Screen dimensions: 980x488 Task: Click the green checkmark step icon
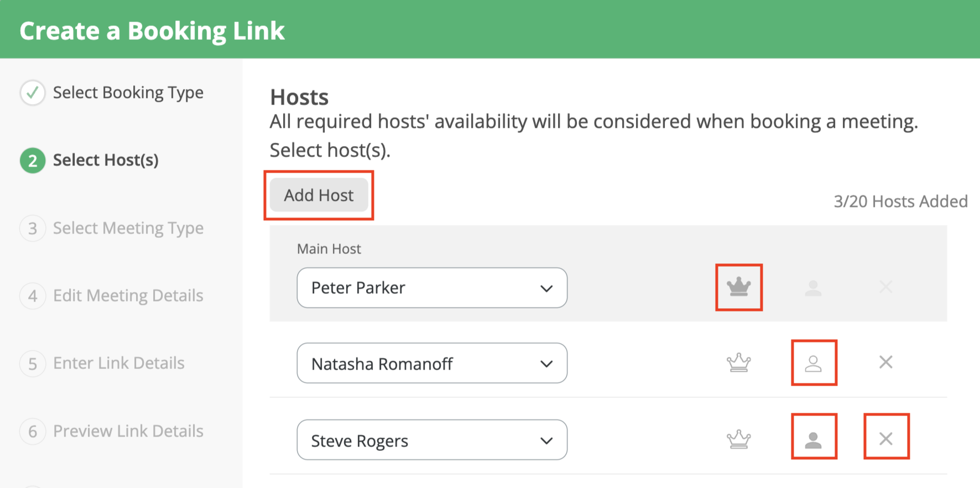(33, 92)
